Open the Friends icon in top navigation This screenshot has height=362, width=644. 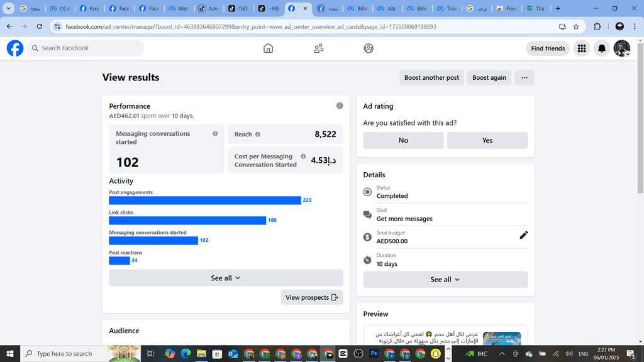point(318,48)
